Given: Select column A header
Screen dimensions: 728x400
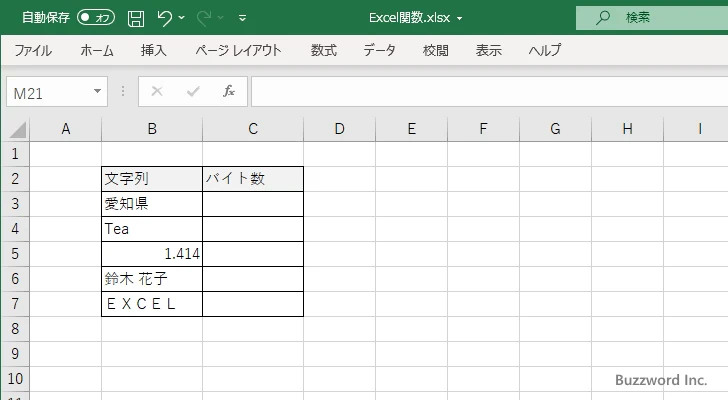Looking at the screenshot, I should point(65,129).
